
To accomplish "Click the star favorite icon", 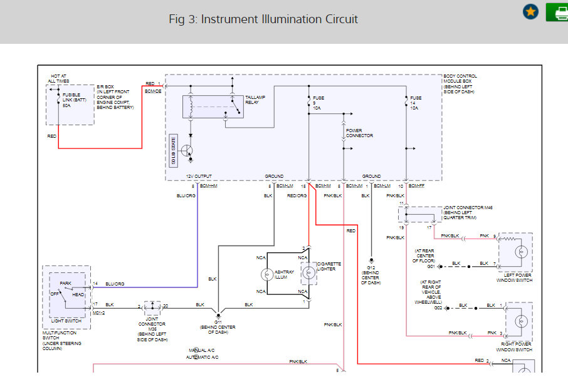I will point(530,12).
